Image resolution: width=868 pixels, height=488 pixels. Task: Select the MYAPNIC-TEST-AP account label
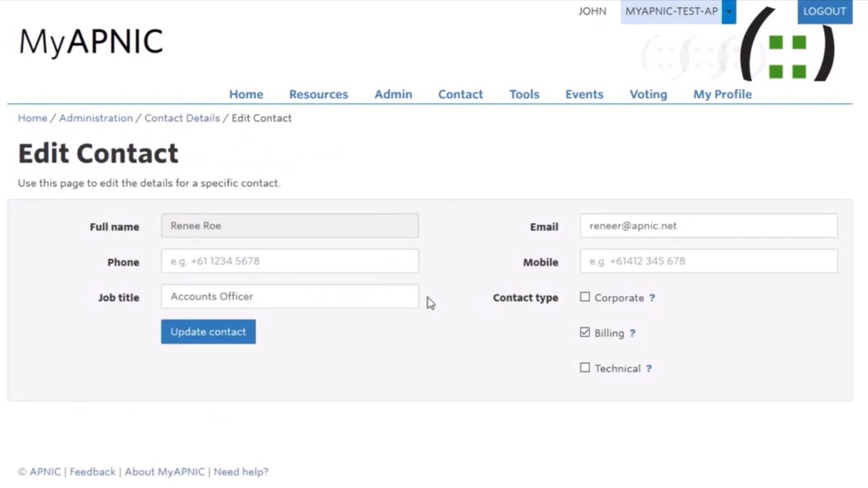(x=671, y=12)
